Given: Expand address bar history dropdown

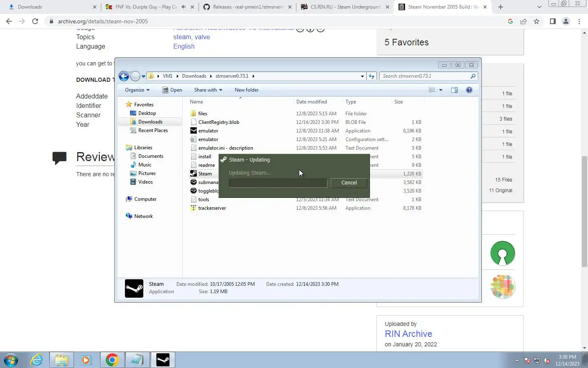Looking at the screenshot, I should (x=362, y=76).
